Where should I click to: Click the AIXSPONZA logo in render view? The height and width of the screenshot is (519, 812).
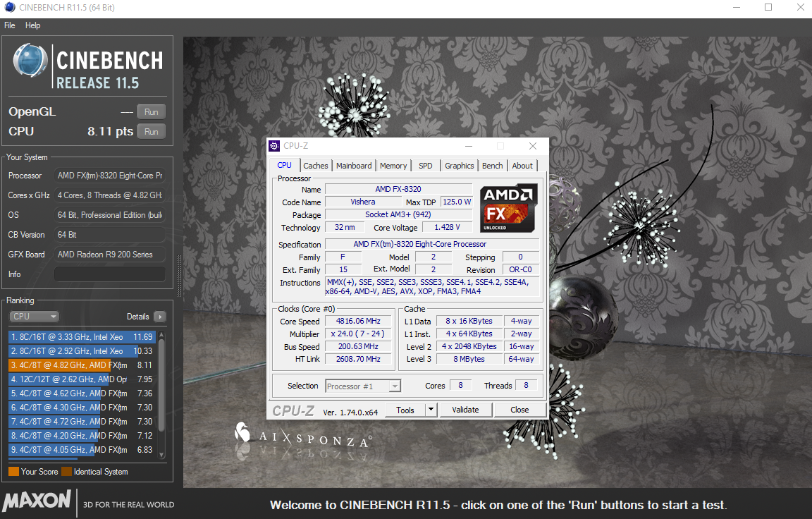(302, 435)
